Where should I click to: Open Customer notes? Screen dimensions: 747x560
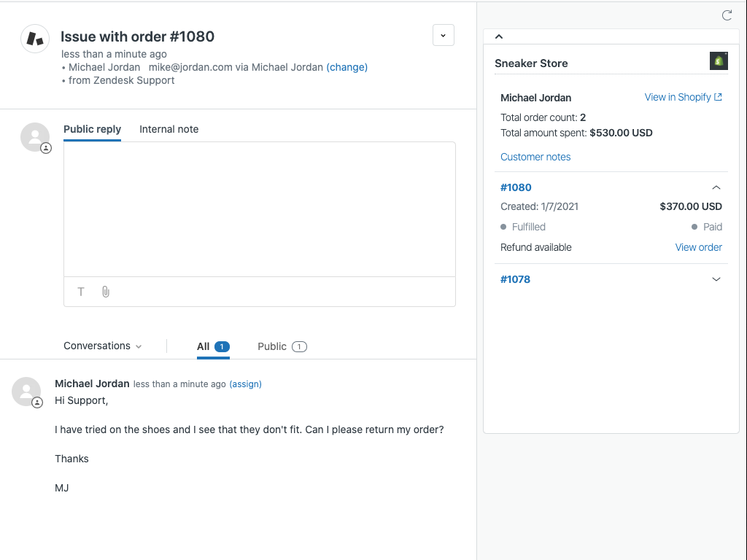(x=535, y=157)
